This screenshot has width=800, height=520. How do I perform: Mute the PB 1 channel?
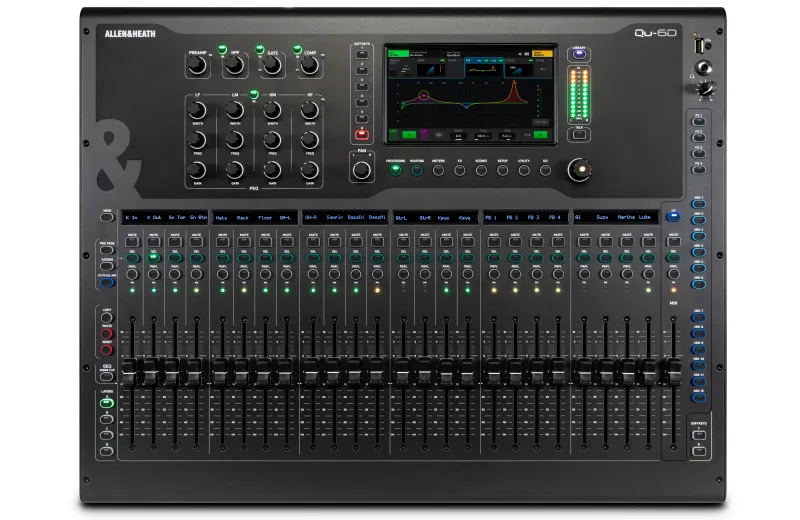pyautogui.click(x=494, y=242)
